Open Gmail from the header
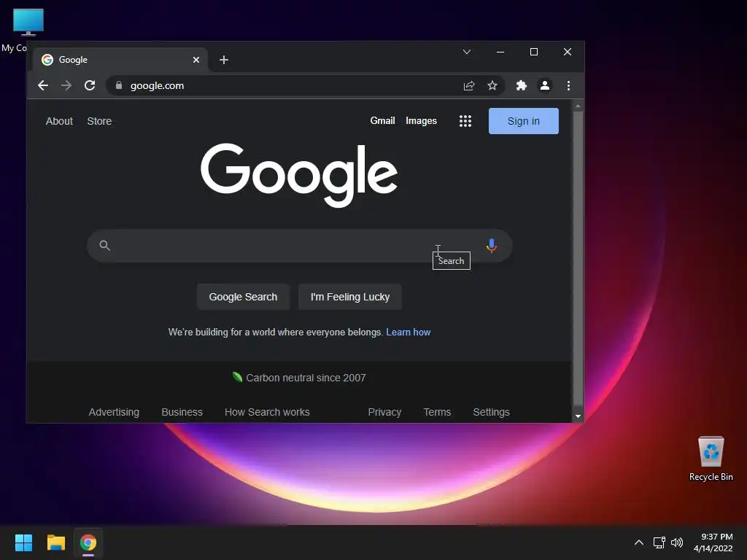The height and width of the screenshot is (560, 747). point(382,120)
